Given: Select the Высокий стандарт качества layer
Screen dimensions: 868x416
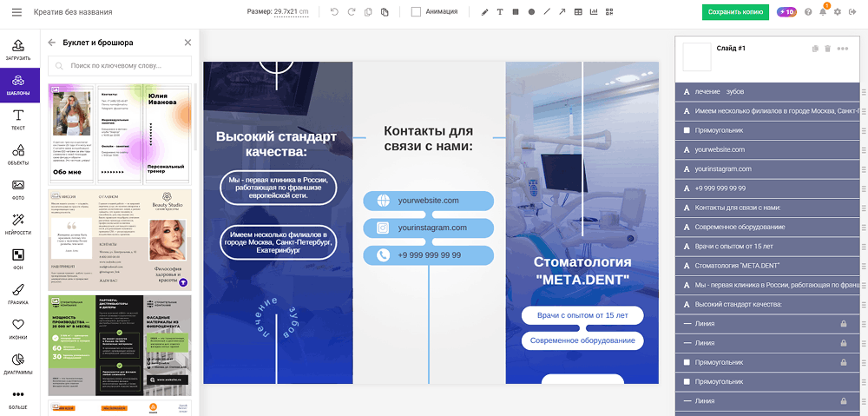Looking at the screenshot, I should [x=766, y=304].
